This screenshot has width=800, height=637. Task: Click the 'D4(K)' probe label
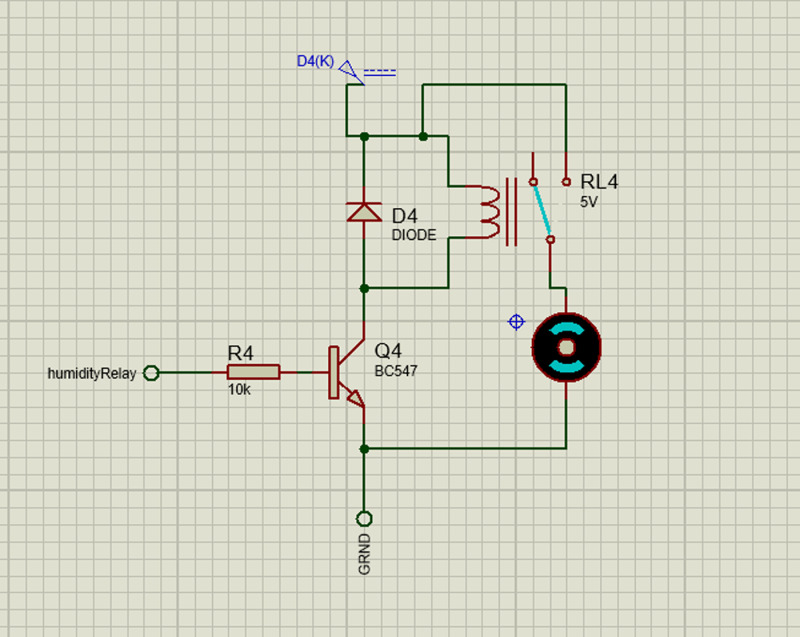[315, 61]
